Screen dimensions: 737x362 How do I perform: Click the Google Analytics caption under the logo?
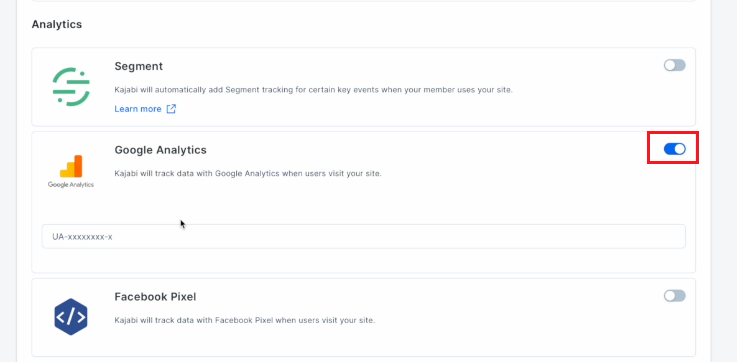point(71,185)
